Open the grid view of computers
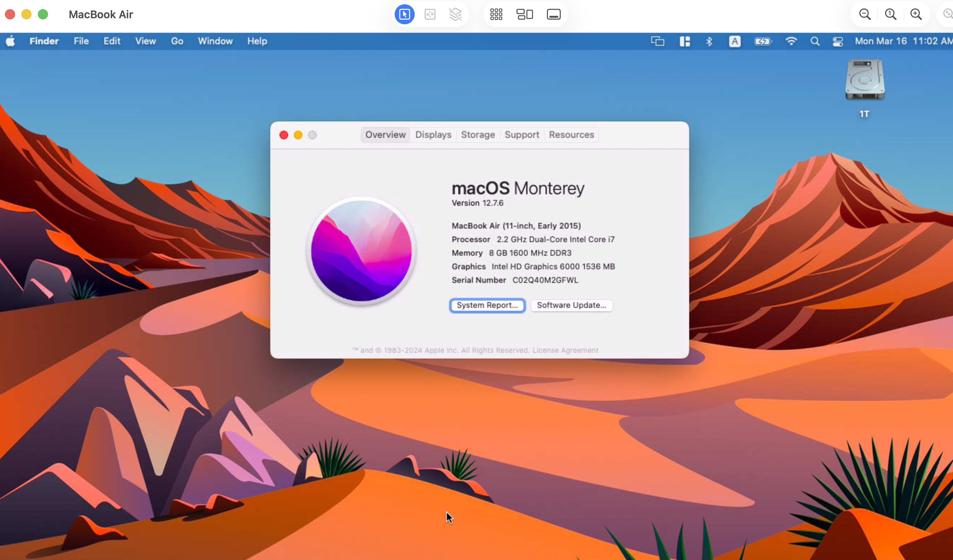Viewport: 953px width, 560px height. [496, 14]
